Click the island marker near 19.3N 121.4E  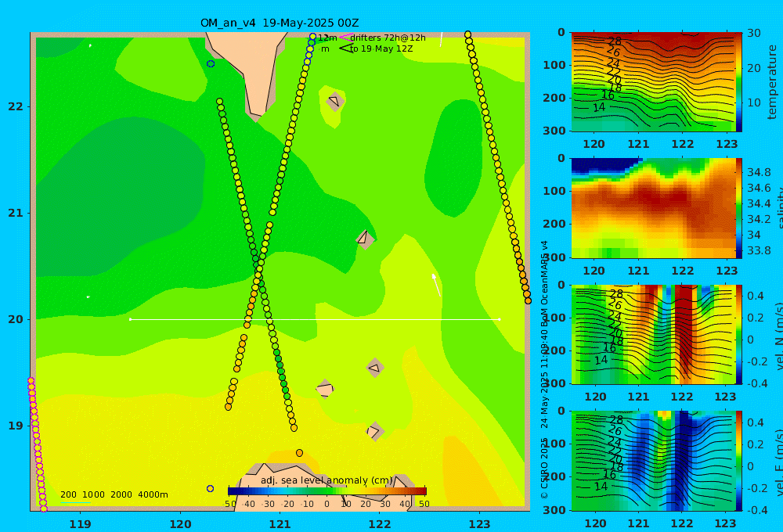(x=325, y=389)
